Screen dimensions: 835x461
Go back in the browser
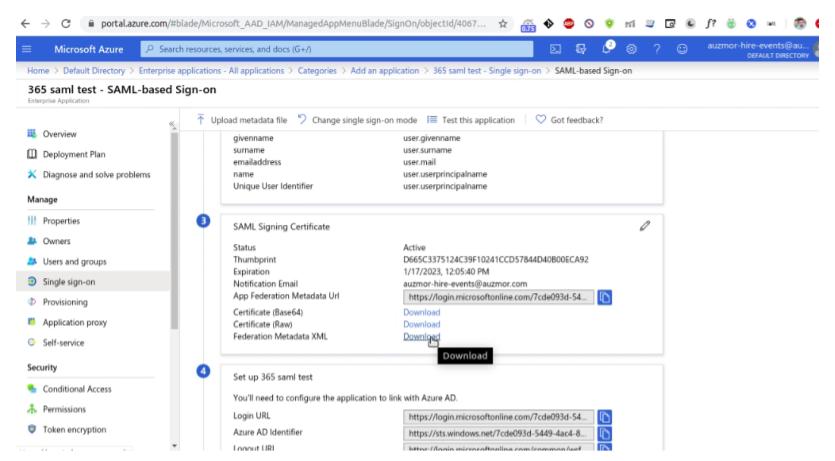[25, 23]
